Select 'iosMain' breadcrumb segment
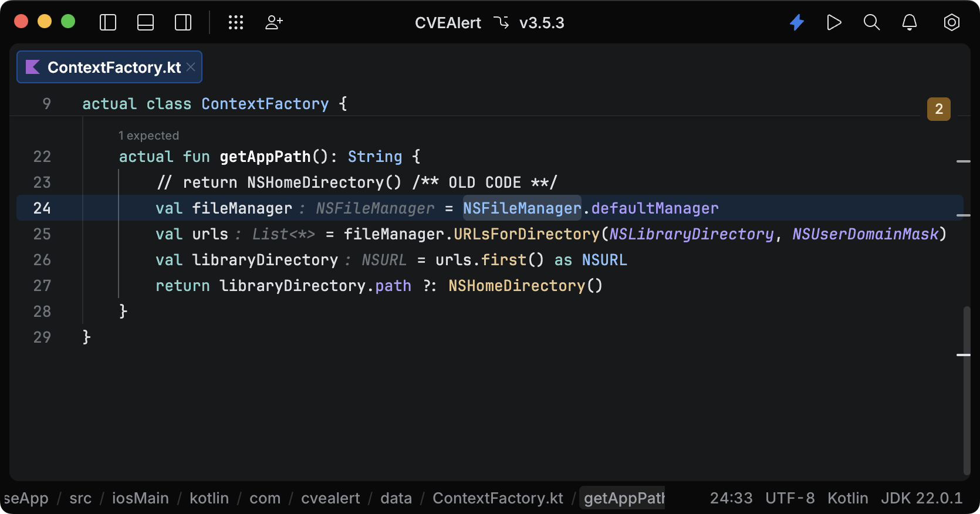Screen dimensions: 980x514 140,498
